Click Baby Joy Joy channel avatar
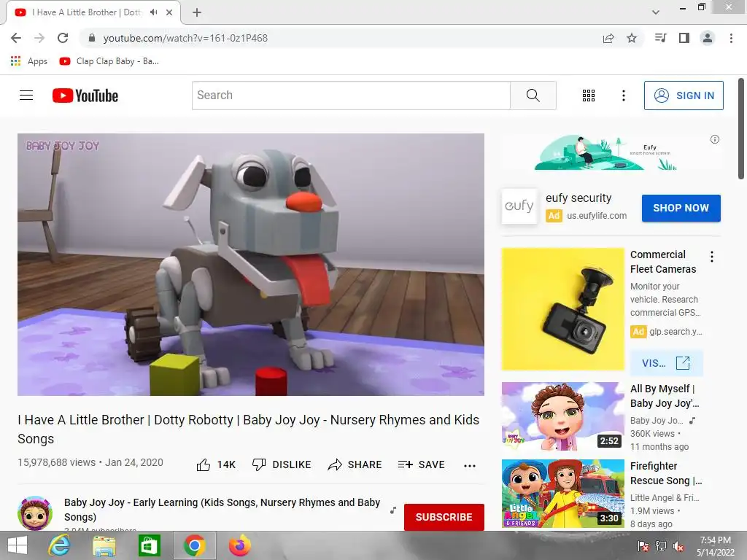This screenshot has height=560, width=747. 35,513
